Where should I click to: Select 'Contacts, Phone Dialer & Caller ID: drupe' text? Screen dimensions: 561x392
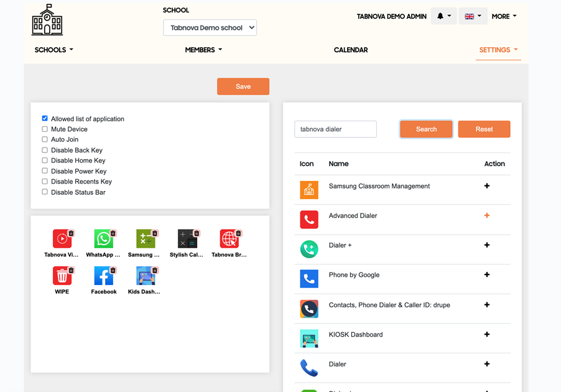(x=389, y=305)
